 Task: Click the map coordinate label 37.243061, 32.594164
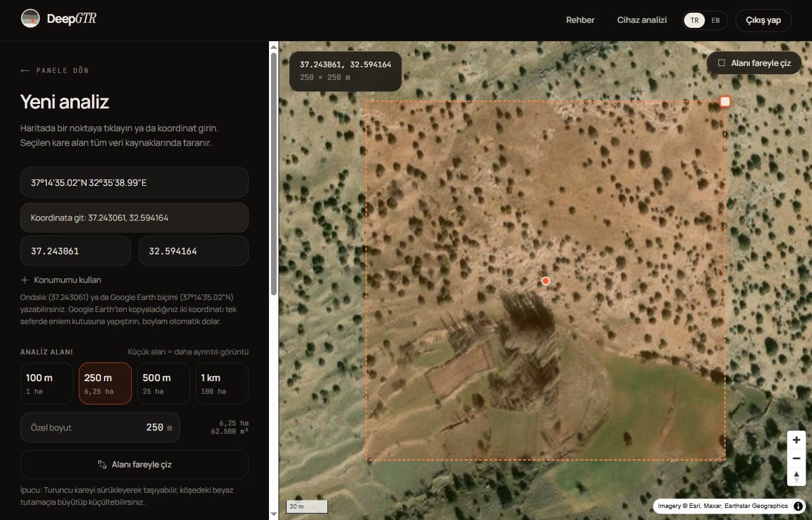(x=346, y=65)
